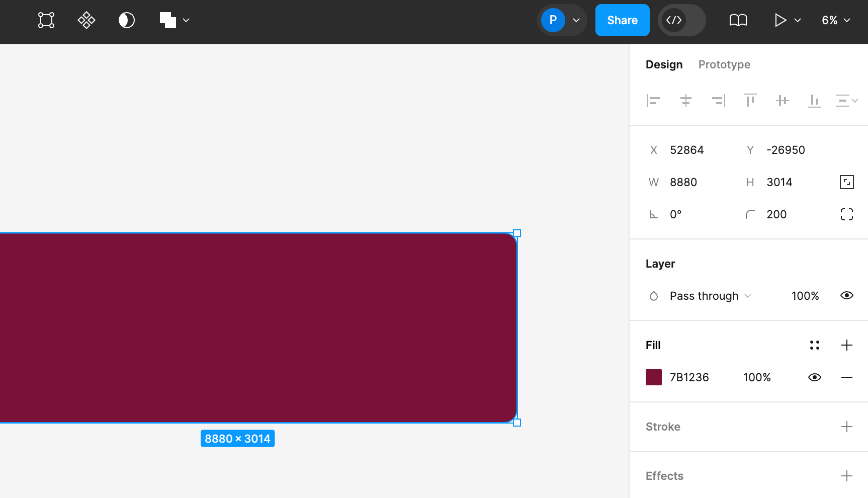Remove the fill with minus icon
The height and width of the screenshot is (498, 868).
tap(847, 377)
